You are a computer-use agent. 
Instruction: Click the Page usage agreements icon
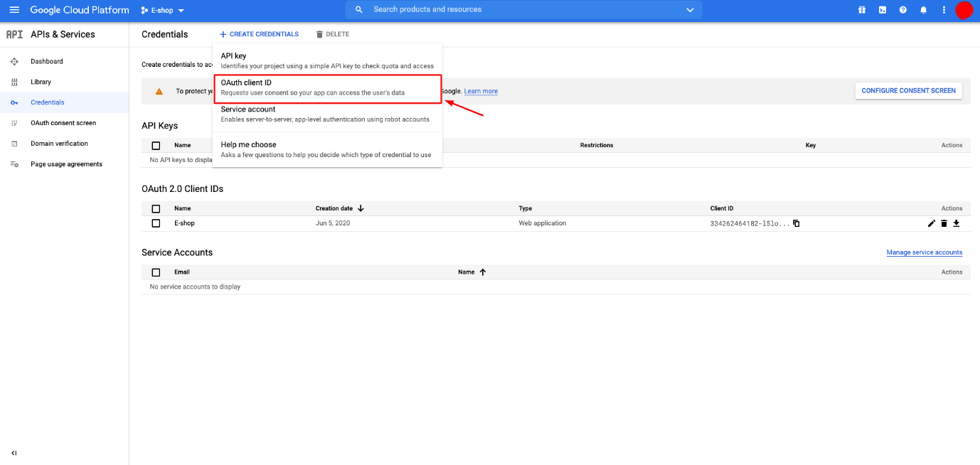click(14, 164)
